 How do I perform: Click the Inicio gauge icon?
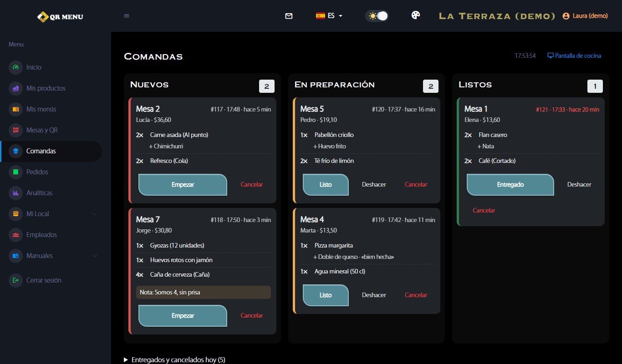point(16,67)
